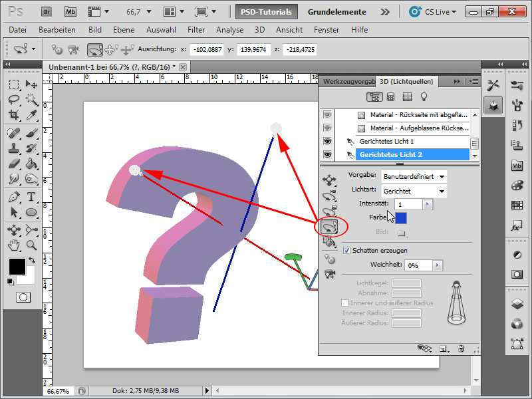Select the Eyedropper tool

[31, 115]
